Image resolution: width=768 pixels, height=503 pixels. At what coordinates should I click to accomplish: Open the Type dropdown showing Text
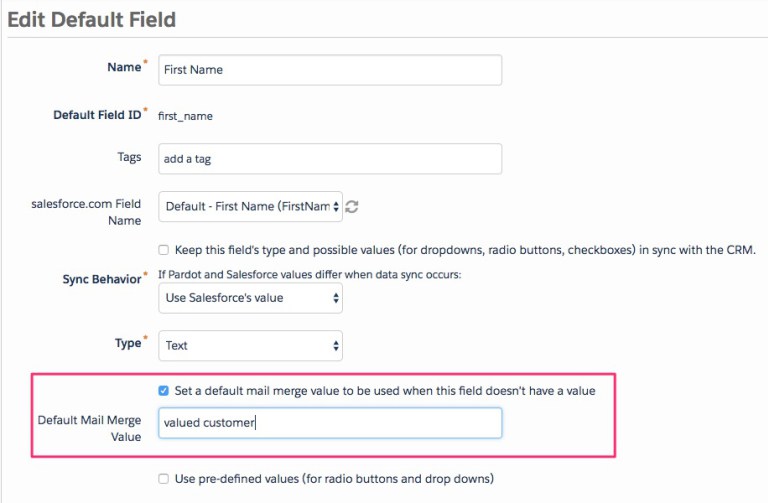pyautogui.click(x=250, y=346)
